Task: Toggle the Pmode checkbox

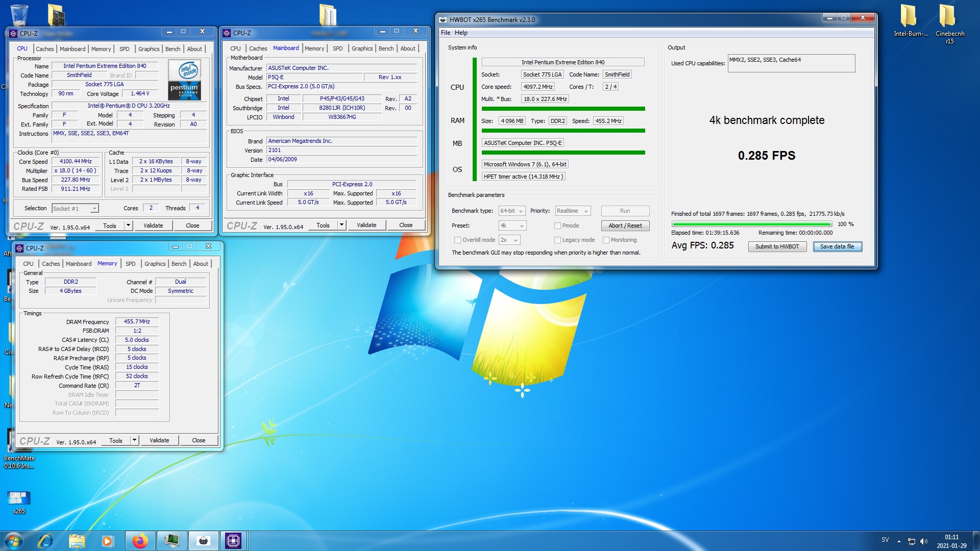Action: point(557,226)
